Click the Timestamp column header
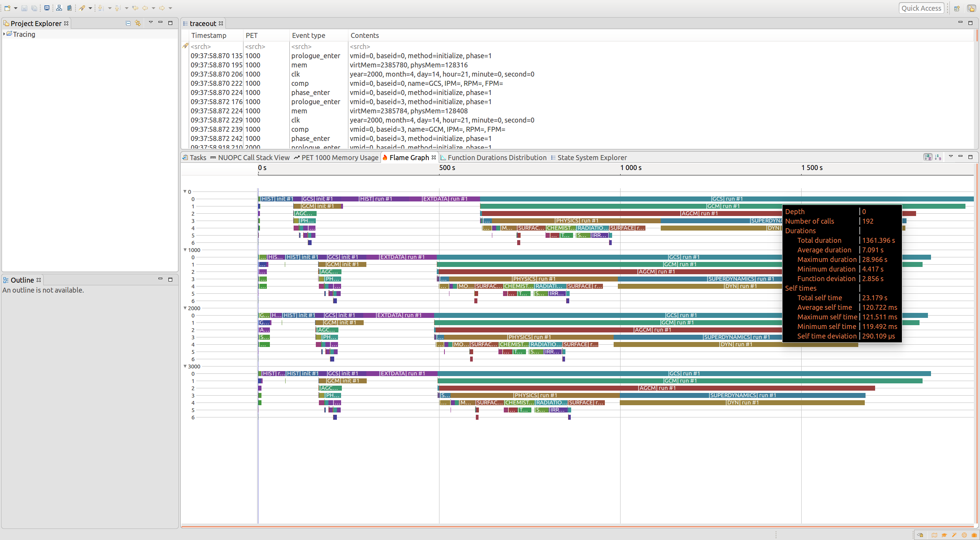Image resolution: width=980 pixels, height=540 pixels. tap(209, 35)
